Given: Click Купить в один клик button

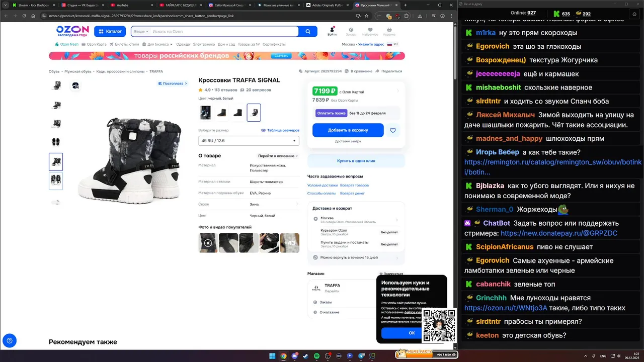Looking at the screenshot, I should click(356, 161).
